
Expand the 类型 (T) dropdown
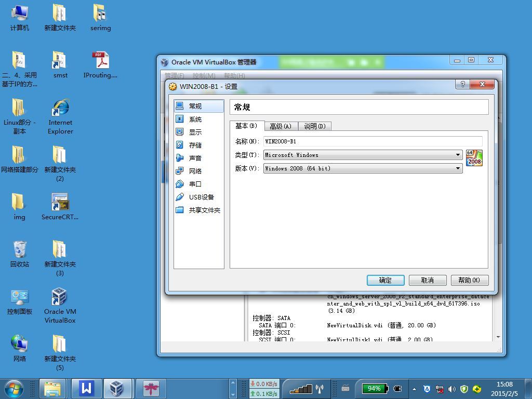[x=363, y=155]
